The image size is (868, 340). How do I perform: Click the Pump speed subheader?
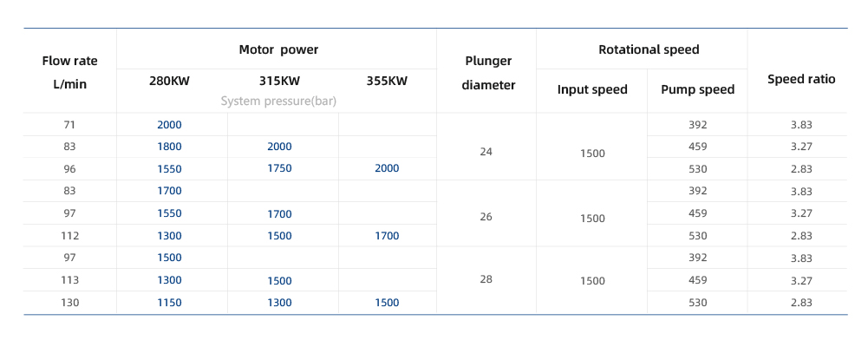point(697,89)
